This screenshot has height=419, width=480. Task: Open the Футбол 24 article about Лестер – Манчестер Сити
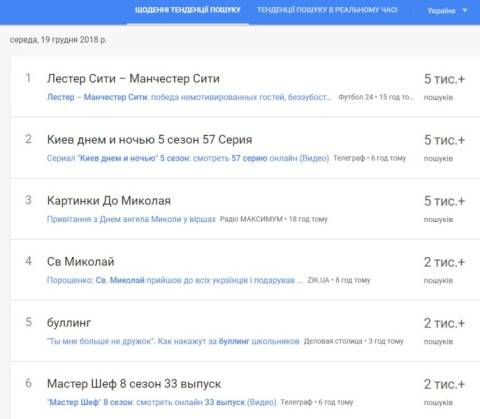(x=189, y=97)
